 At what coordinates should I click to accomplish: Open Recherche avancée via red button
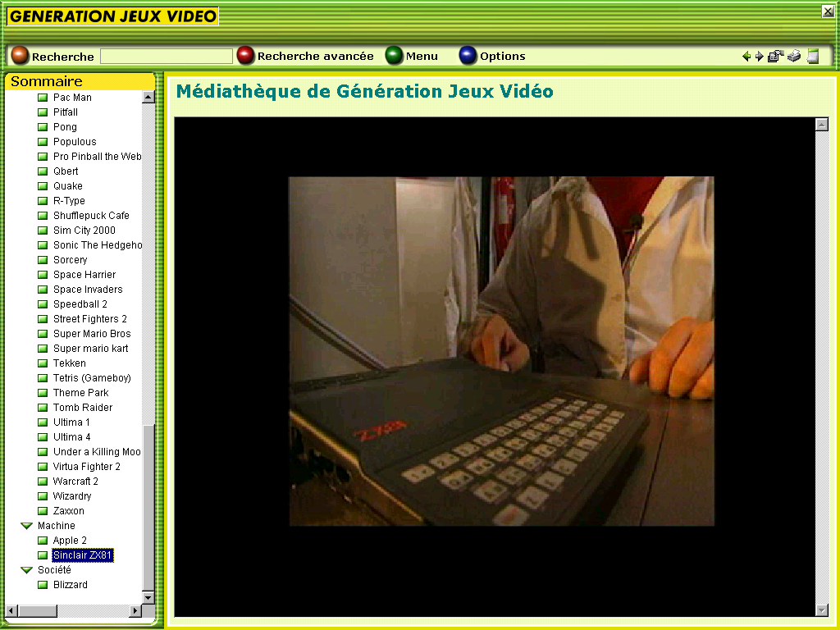(x=246, y=56)
